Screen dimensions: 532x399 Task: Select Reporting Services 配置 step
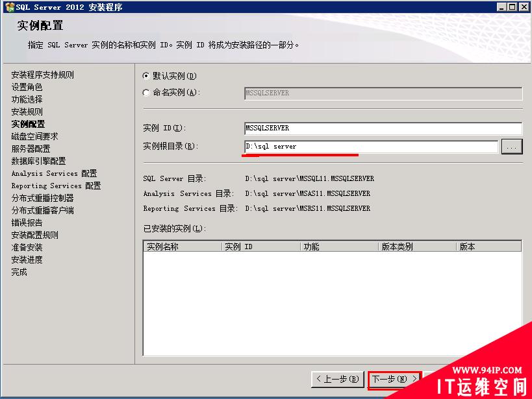pyautogui.click(x=56, y=186)
